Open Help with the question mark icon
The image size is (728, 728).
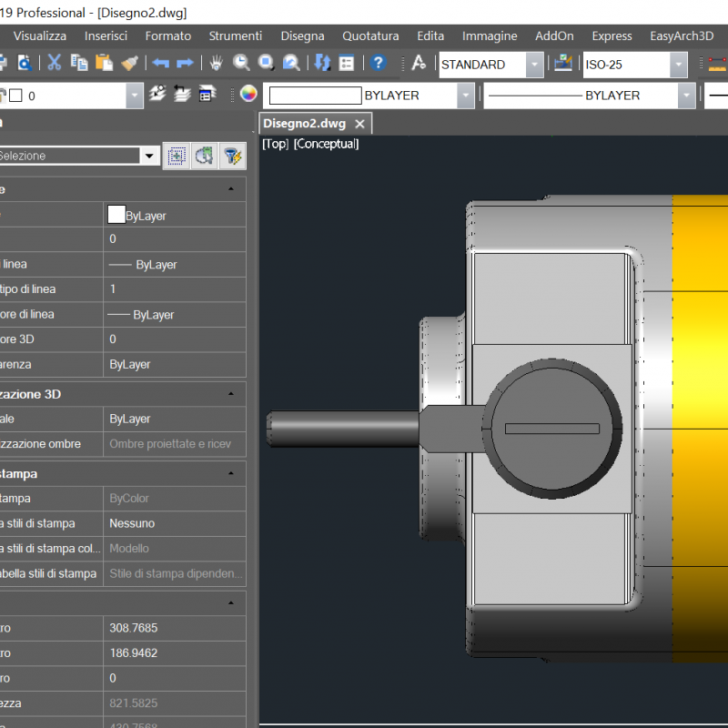coord(379,63)
